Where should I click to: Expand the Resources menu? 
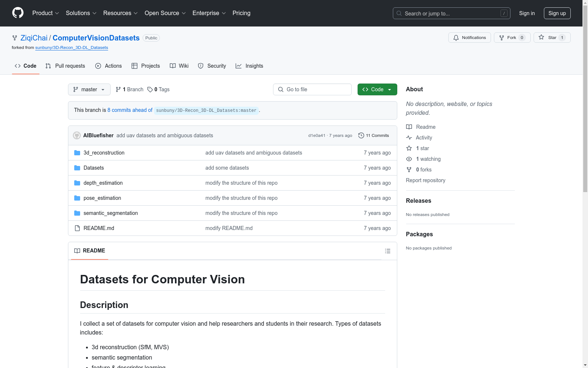pos(121,13)
